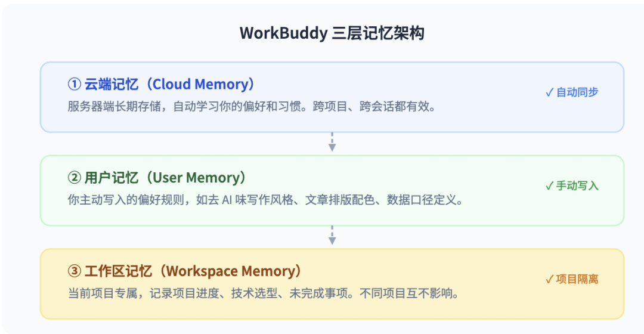Select the 自动同步 label
Image resolution: width=644 pixels, height=334 pixels.
pyautogui.click(x=577, y=92)
